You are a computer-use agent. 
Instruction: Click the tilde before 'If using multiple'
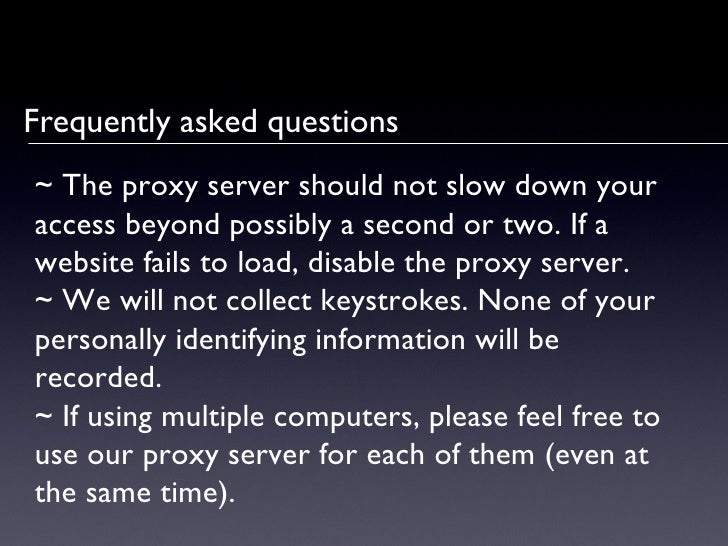pos(44,415)
